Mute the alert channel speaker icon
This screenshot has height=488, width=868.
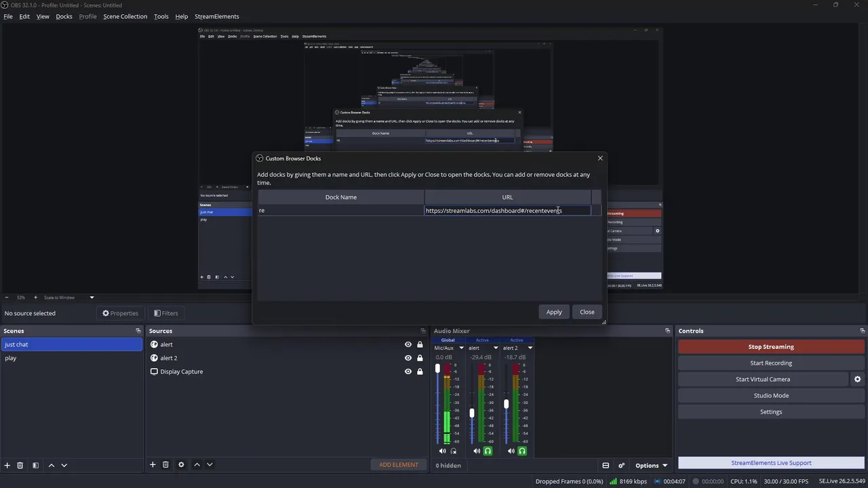point(477,451)
